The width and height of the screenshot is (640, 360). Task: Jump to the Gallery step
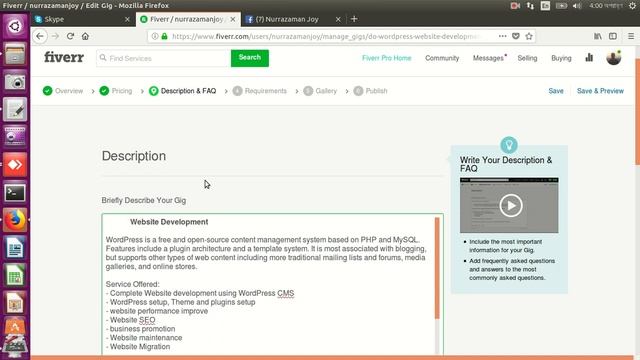(x=320, y=91)
